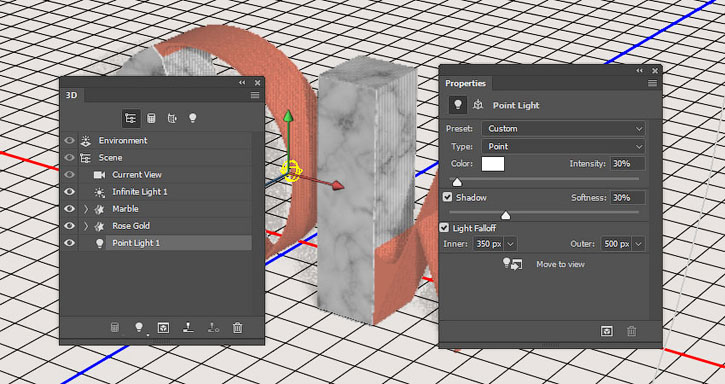725x384 pixels.
Task: Open the Inner falloff dropdown arrow
Action: pos(510,244)
